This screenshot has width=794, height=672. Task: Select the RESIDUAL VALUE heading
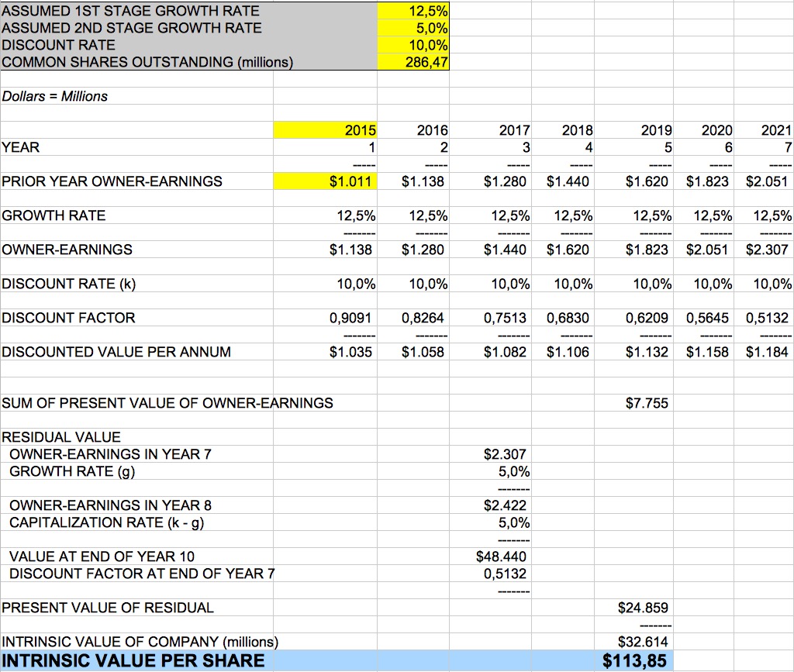(x=61, y=437)
